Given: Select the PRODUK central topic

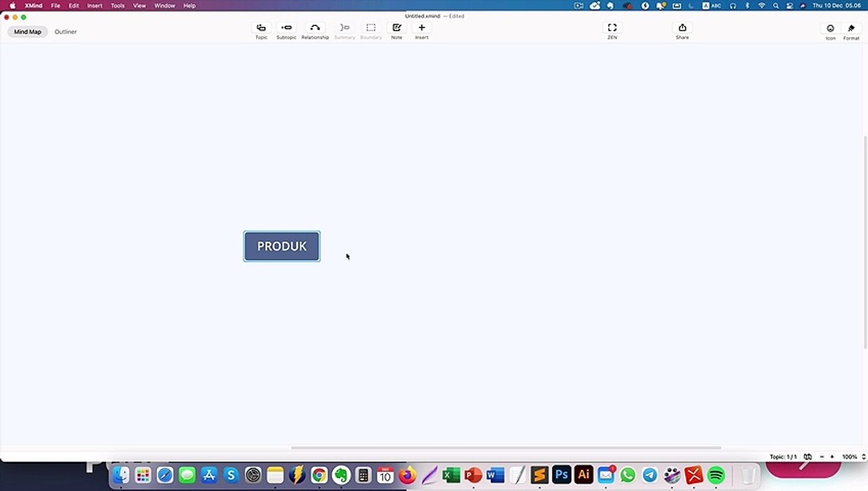Looking at the screenshot, I should (x=282, y=246).
